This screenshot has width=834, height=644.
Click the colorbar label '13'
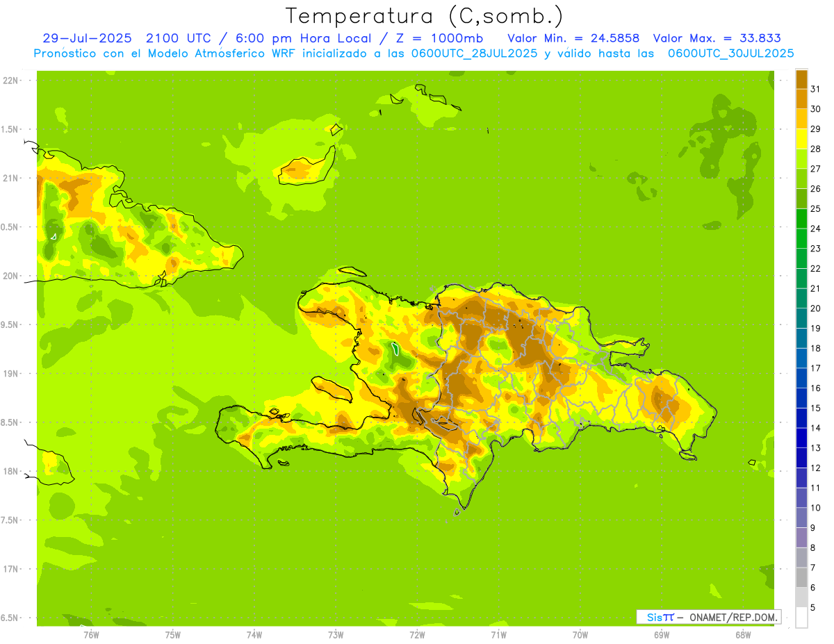click(x=815, y=448)
